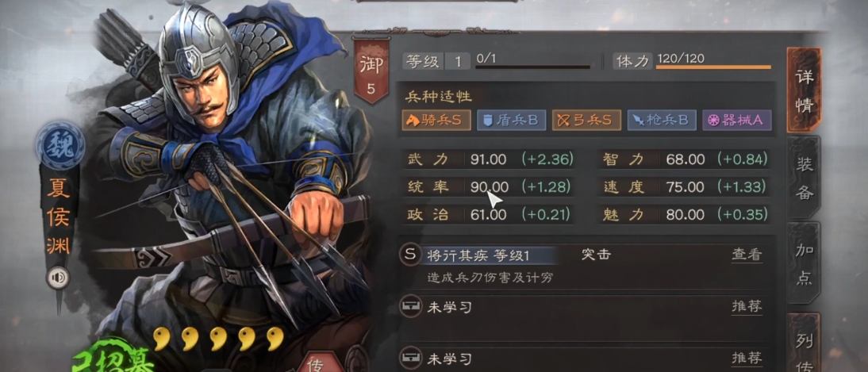This screenshot has width=868, height=372.
Task: Select the 枪兵B spearman aptitude icon
Action: [662, 120]
